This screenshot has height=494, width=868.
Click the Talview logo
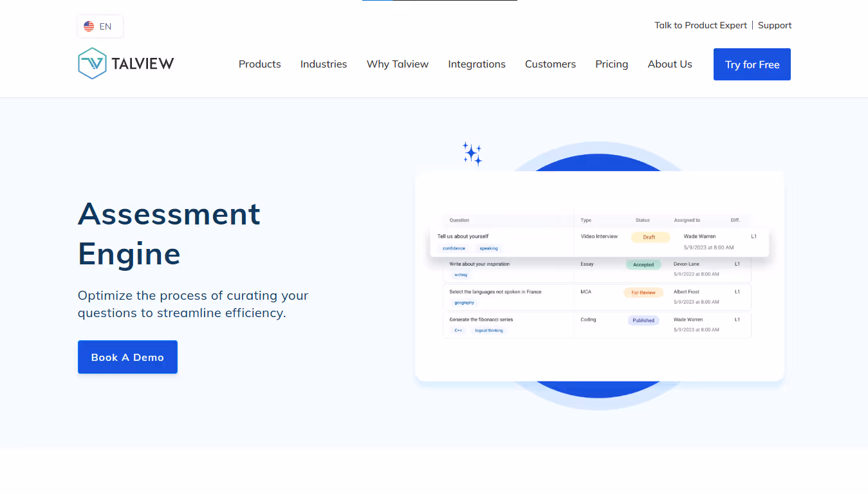[125, 62]
